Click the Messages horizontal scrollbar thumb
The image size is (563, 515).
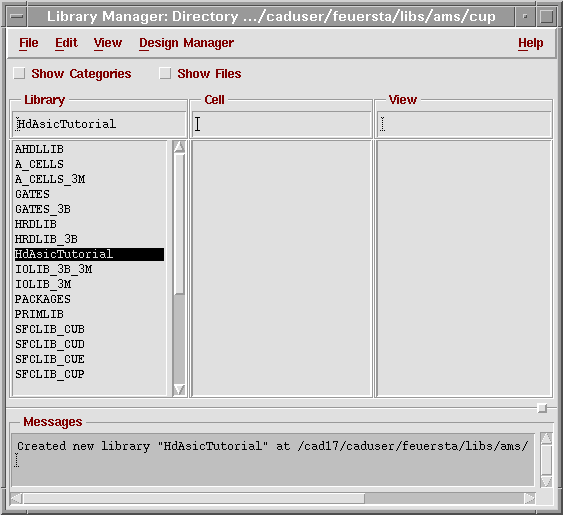coord(194,498)
